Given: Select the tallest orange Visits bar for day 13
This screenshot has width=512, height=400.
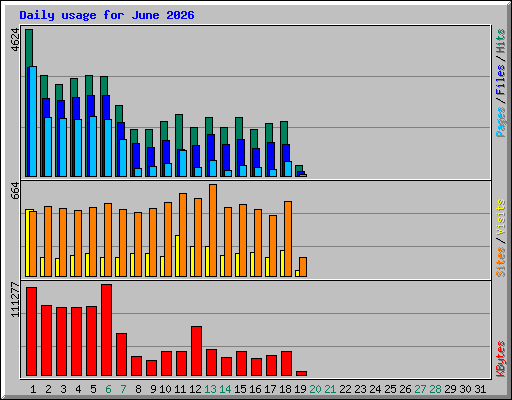Looking at the screenshot, I should tap(213, 230).
